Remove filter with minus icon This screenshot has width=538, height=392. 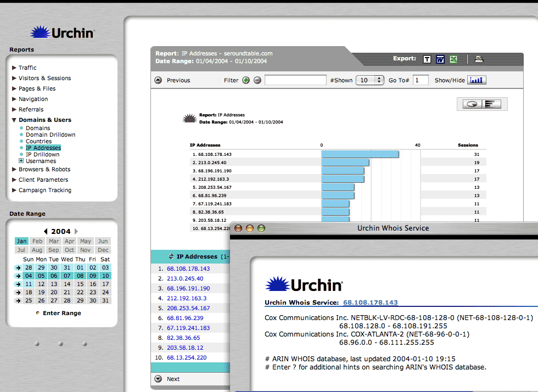[x=257, y=80]
